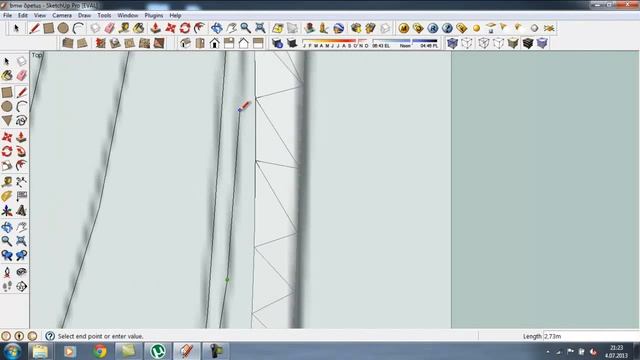Select the Dimension tool
Viewport: 640px width, 360px height.
click(22, 182)
